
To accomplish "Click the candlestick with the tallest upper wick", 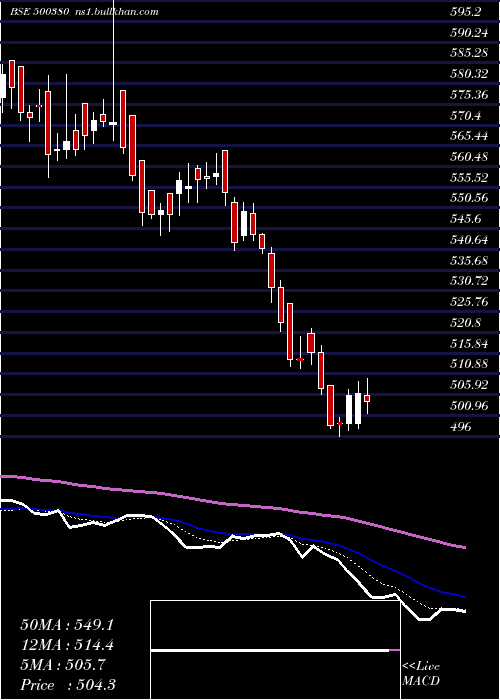I will 113,124.
